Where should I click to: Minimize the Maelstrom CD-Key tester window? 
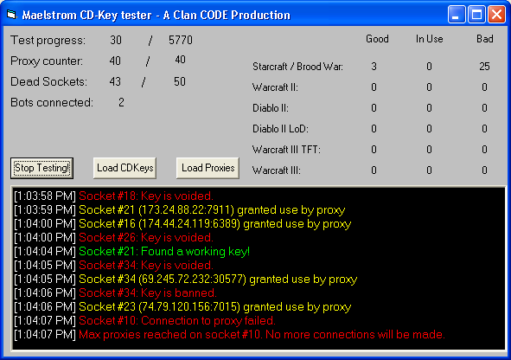pyautogui.click(x=457, y=15)
